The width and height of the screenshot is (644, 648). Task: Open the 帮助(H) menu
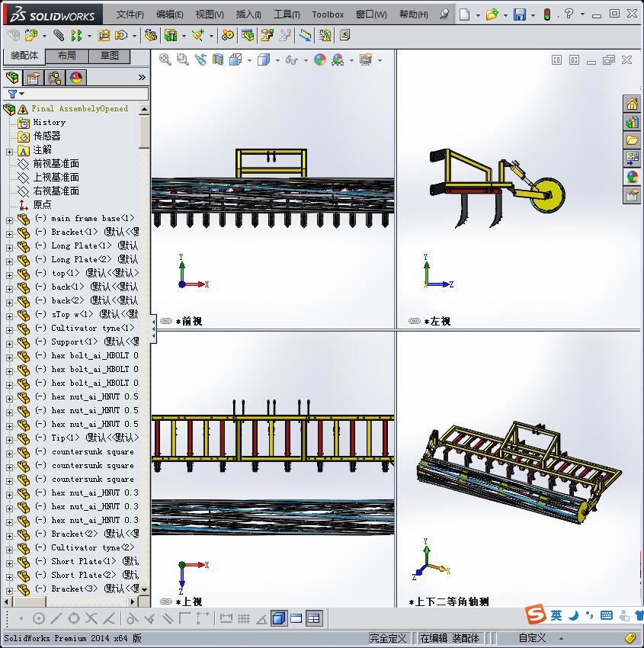pos(414,14)
